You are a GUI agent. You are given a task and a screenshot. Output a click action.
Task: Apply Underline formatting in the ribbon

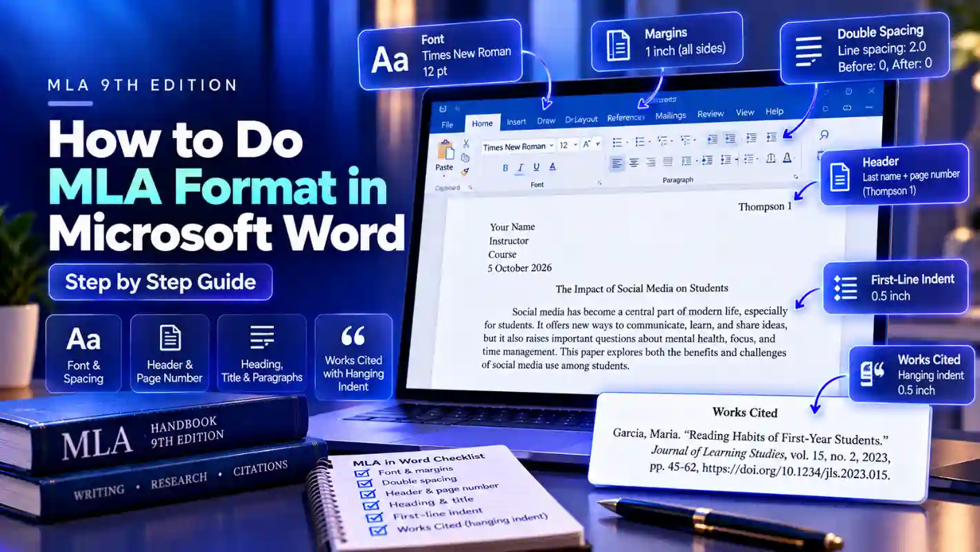pyautogui.click(x=536, y=168)
